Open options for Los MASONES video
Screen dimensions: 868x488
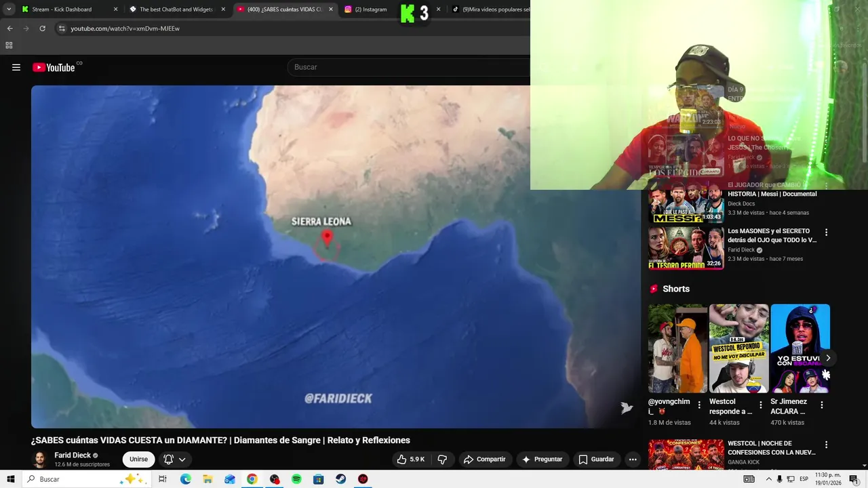(826, 232)
